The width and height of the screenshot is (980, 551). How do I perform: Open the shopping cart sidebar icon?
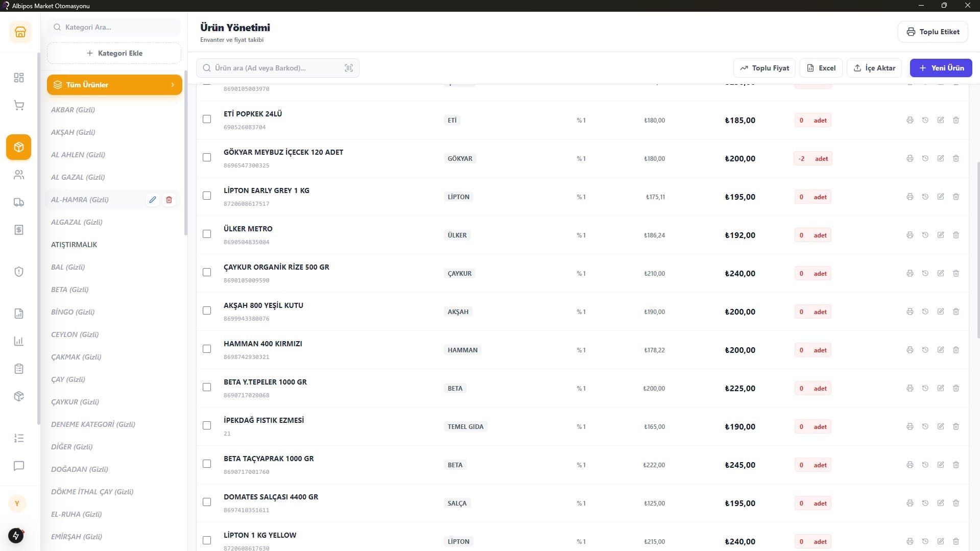[x=19, y=106]
